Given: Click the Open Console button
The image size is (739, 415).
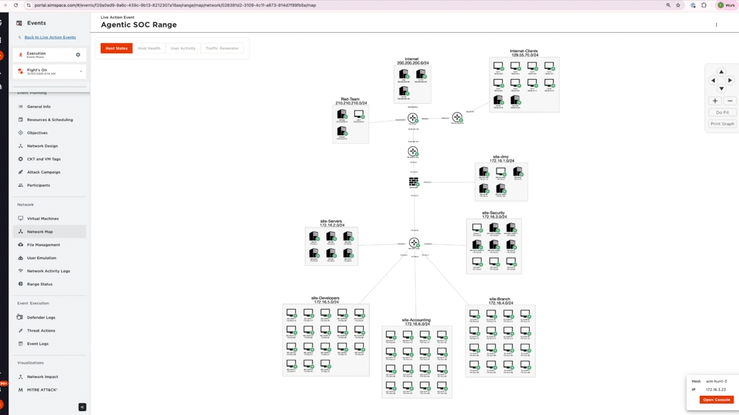Looking at the screenshot, I should click(x=716, y=400).
